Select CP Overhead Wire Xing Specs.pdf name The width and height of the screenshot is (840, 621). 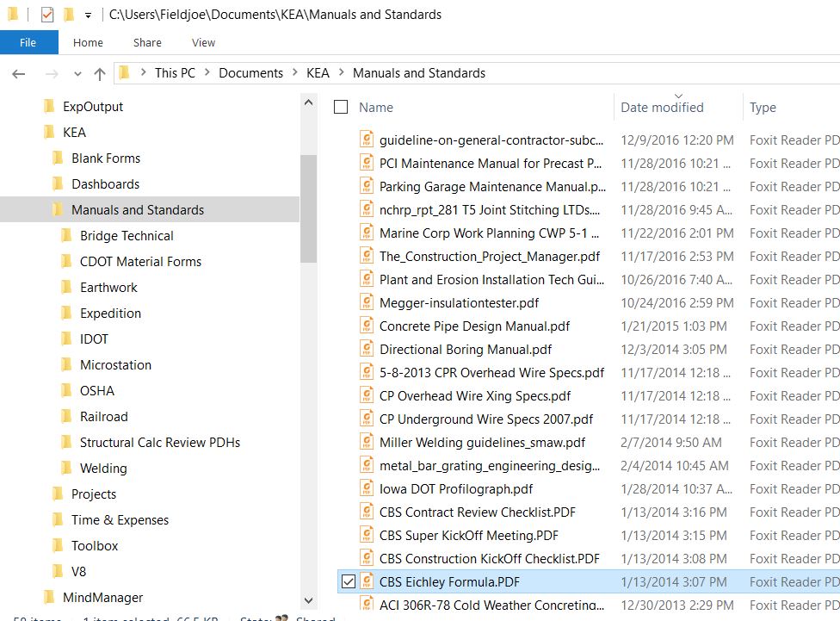[x=475, y=395]
